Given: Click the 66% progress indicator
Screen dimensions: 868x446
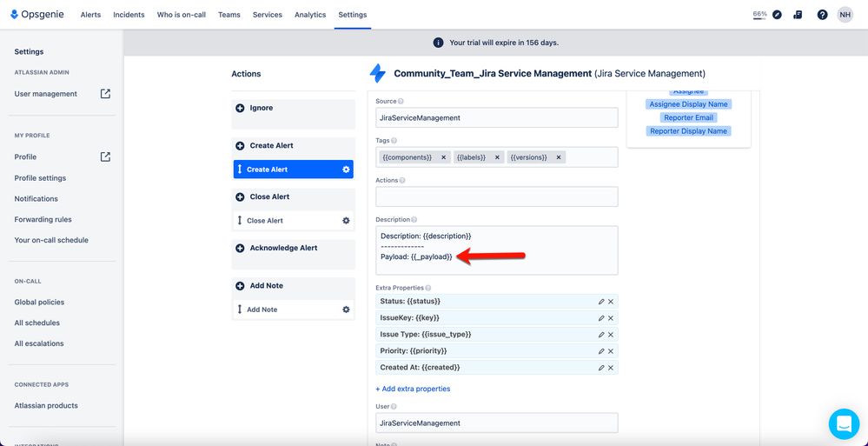Looking at the screenshot, I should 760,15.
